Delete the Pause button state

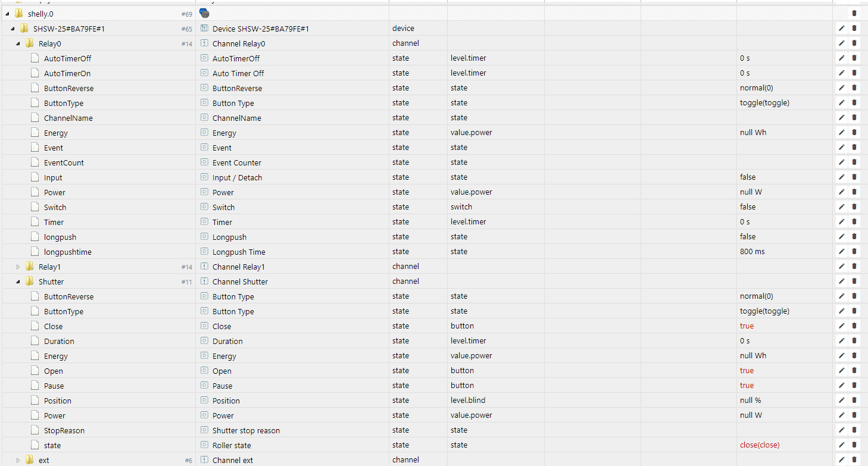(x=854, y=385)
